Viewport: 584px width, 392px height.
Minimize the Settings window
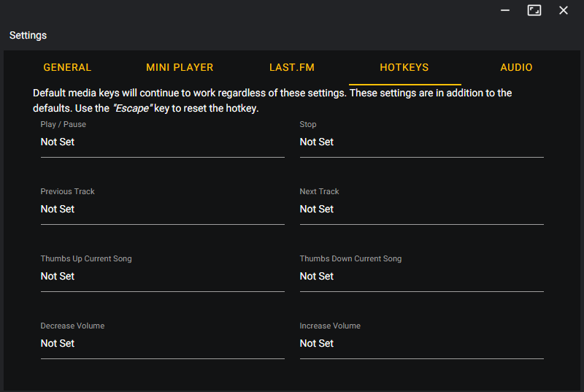tap(505, 10)
